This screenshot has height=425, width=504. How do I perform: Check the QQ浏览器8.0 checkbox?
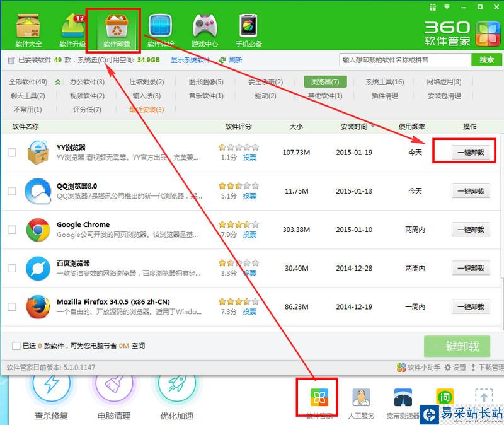(12, 191)
